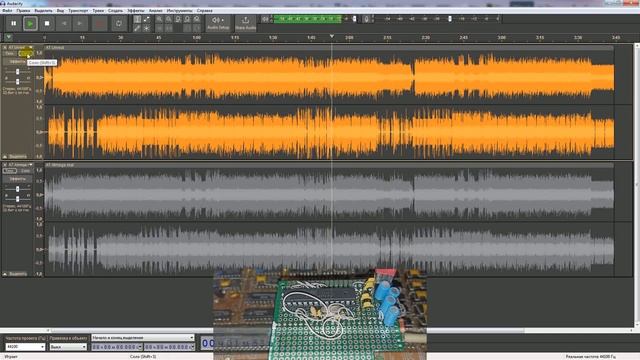Click the circuit board photo overlay

pos(320,313)
